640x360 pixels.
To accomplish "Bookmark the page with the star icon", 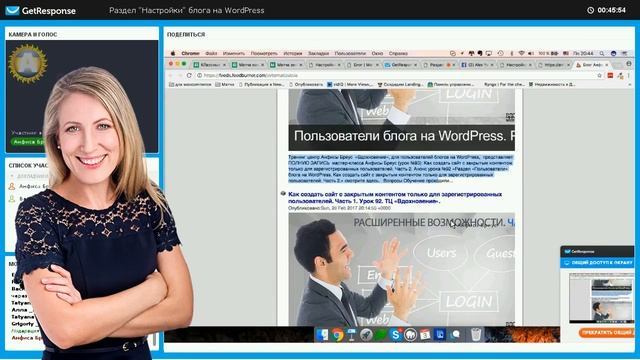I will [x=599, y=75].
